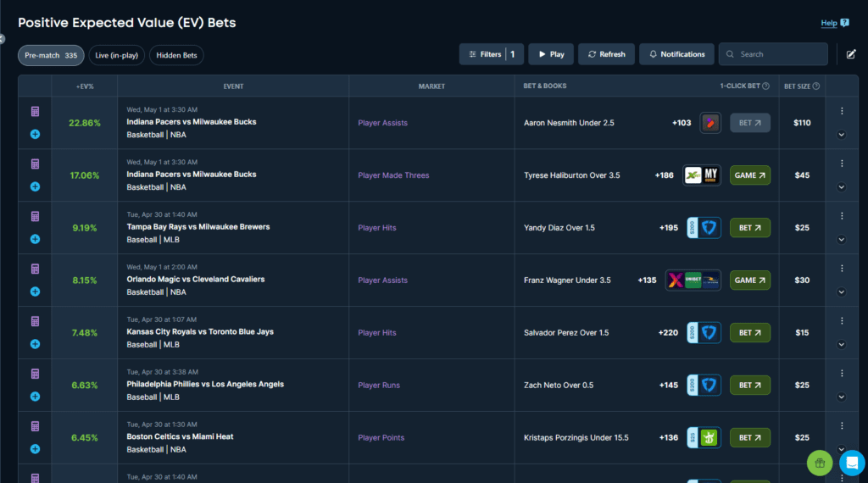Click the 1-Click Bet info question icon

pos(765,86)
